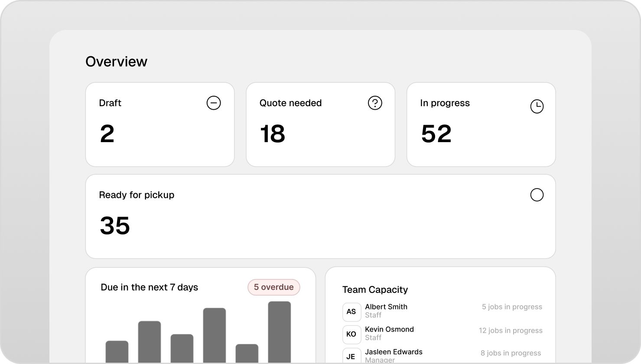Screen dimensions: 641x364
Task: Click the Team Capacity heading
Action: coord(375,289)
